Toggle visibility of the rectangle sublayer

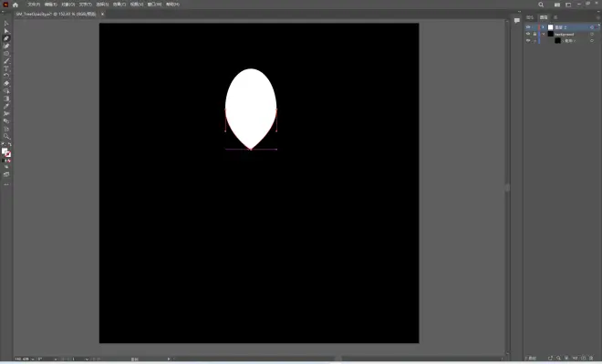coord(528,40)
